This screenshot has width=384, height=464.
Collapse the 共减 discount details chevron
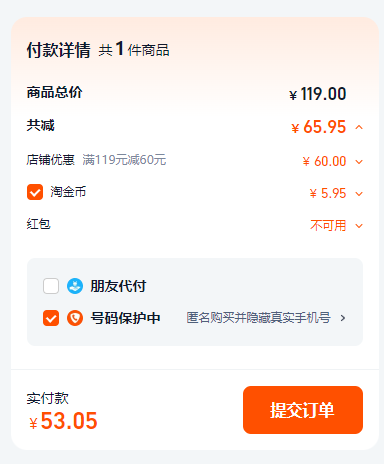359,127
